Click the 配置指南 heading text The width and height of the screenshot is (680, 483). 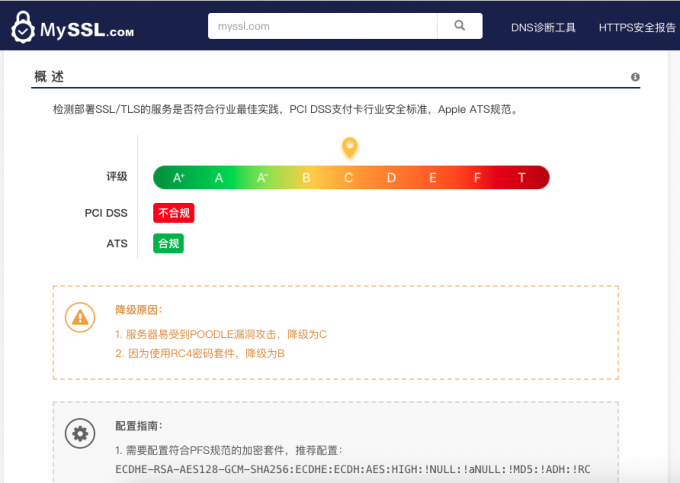(x=139, y=426)
